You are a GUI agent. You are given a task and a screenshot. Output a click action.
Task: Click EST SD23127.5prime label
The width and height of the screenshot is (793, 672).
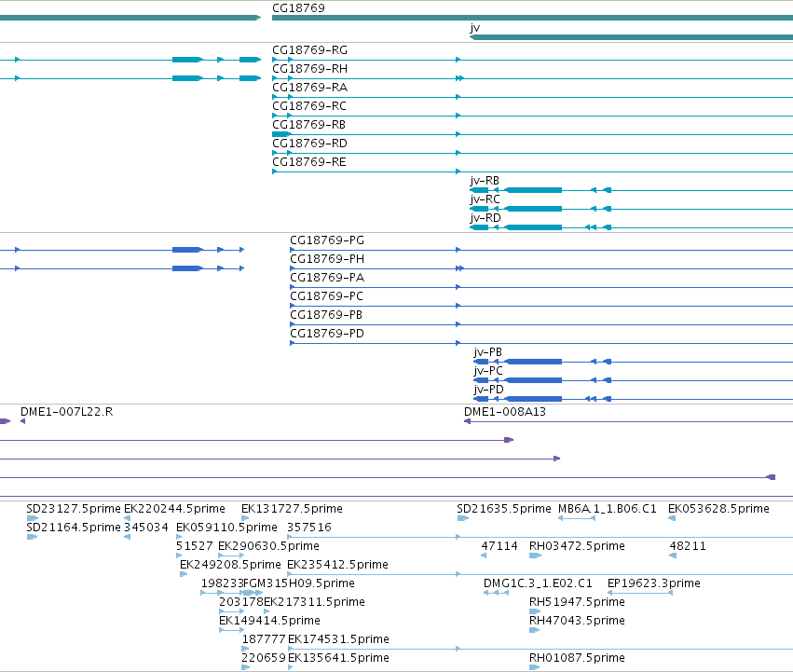pos(74,509)
